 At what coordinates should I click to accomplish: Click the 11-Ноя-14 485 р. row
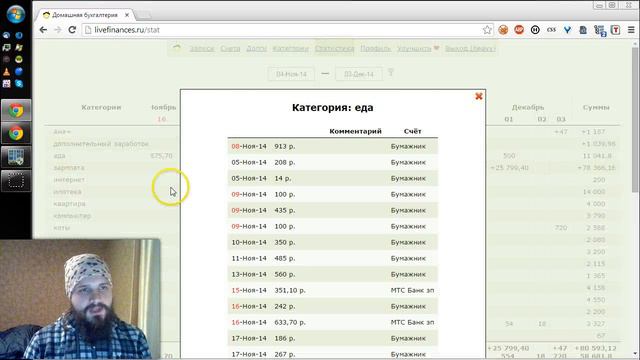(333, 258)
